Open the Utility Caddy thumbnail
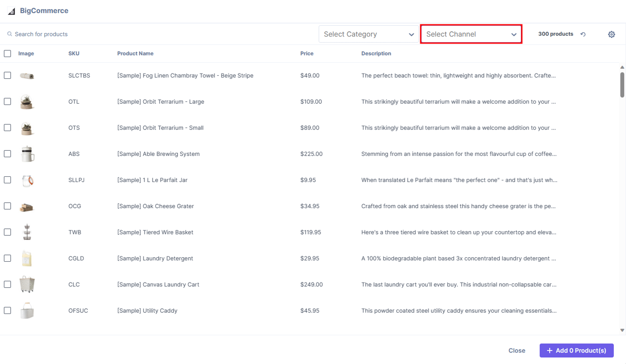This screenshot has height=364, width=626. (27, 311)
